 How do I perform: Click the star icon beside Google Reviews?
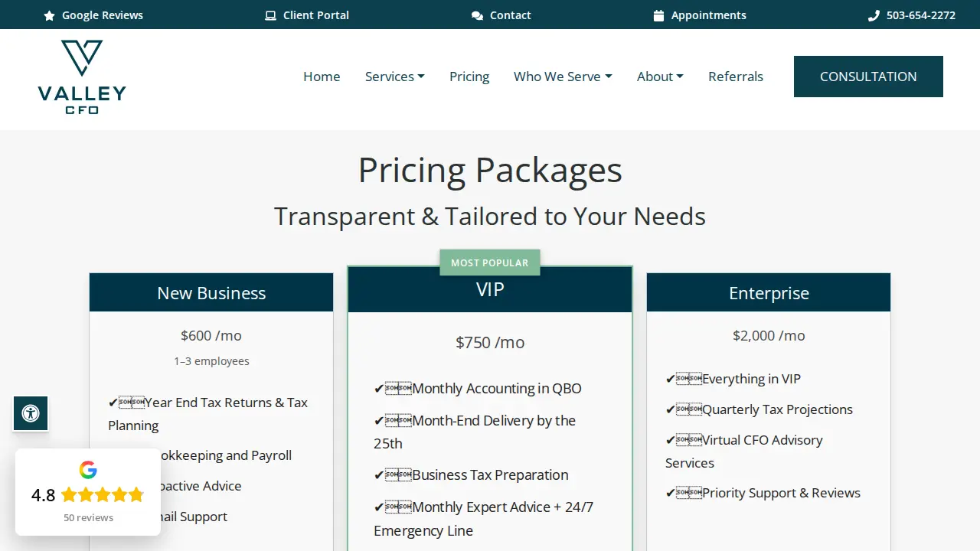pos(50,15)
